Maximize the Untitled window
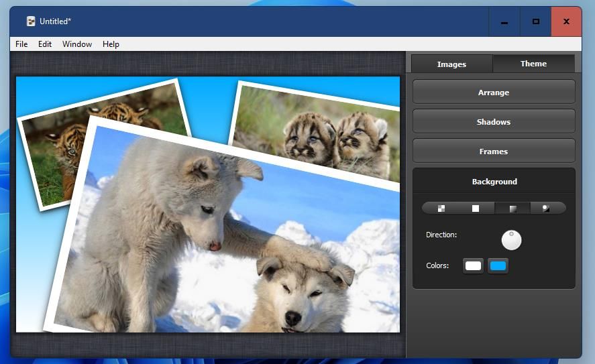 click(x=535, y=21)
